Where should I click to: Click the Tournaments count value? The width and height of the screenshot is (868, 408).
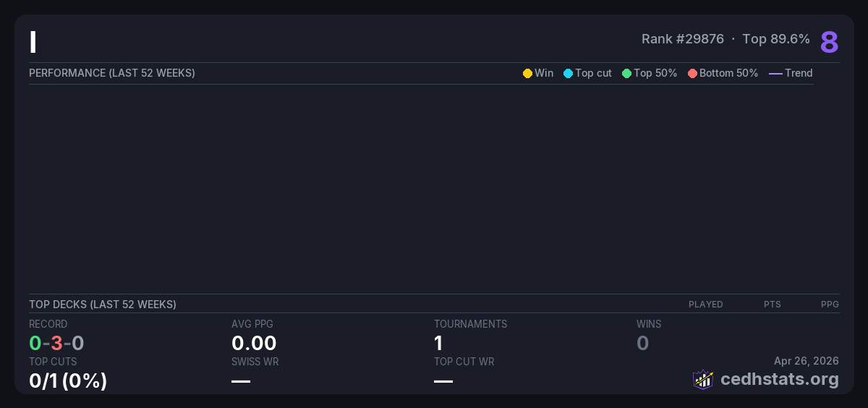[438, 343]
